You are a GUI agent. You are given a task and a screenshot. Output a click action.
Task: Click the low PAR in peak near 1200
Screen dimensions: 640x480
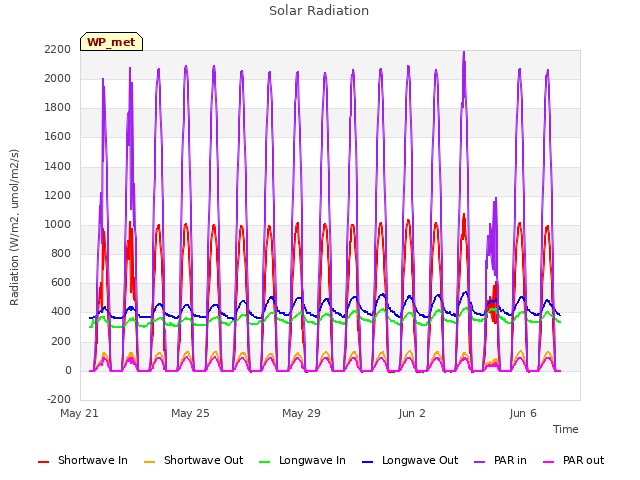tap(496, 199)
